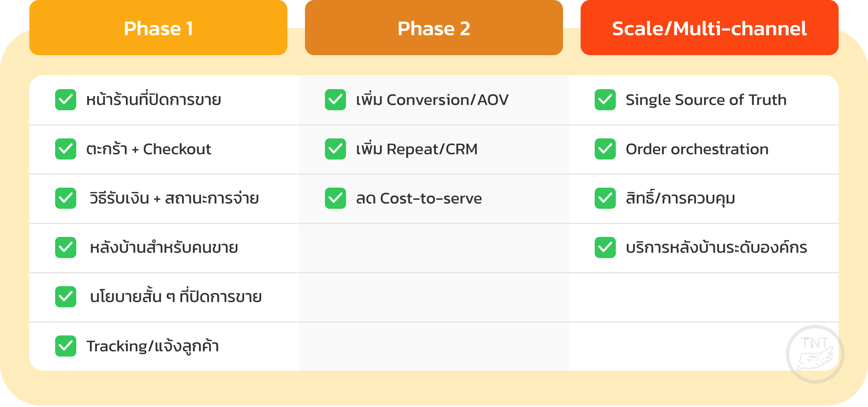Screen dimensions: 868x407
Task: Switch to the Phase 2 header
Action: pyautogui.click(x=434, y=28)
